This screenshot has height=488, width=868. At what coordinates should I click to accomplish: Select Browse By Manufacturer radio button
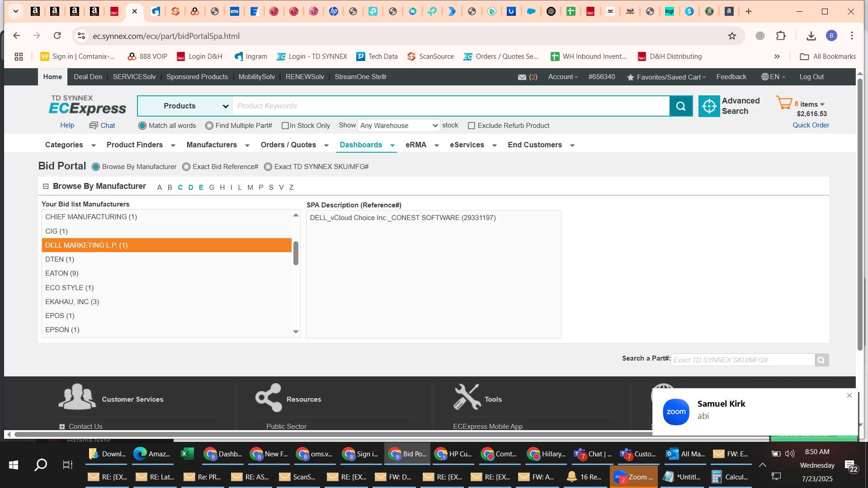click(x=96, y=167)
